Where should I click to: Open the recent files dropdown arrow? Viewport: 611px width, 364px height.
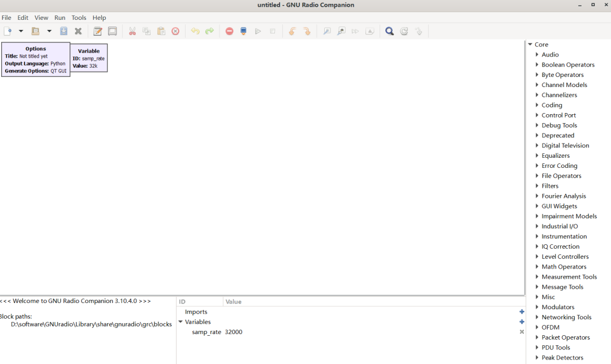tap(49, 31)
